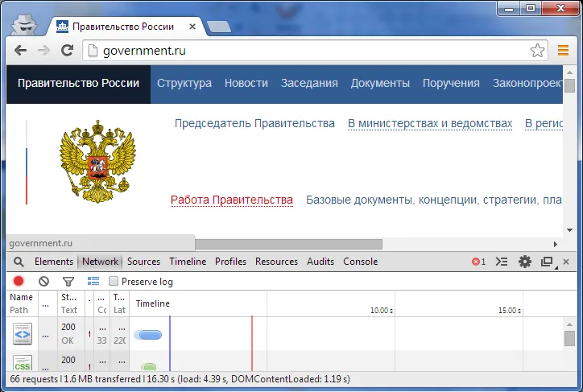This screenshot has height=392, width=583.
Task: Open the Поручения menu item
Action: tap(451, 83)
